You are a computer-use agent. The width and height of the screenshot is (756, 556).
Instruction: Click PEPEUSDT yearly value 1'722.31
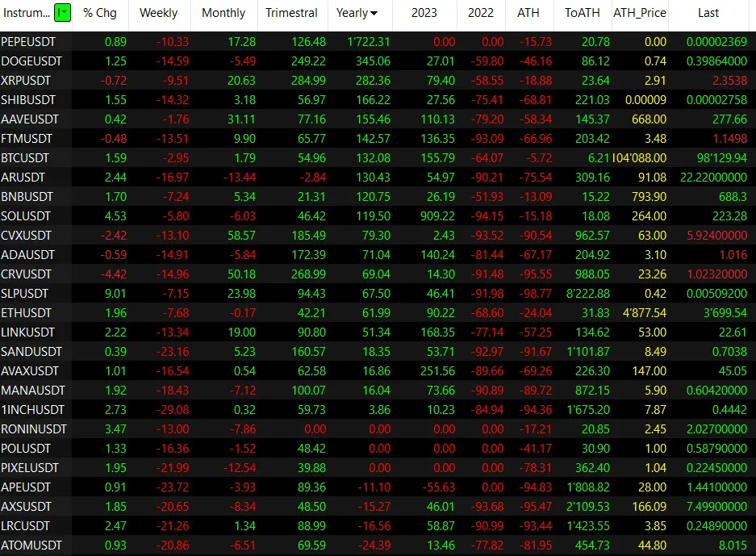pos(369,42)
